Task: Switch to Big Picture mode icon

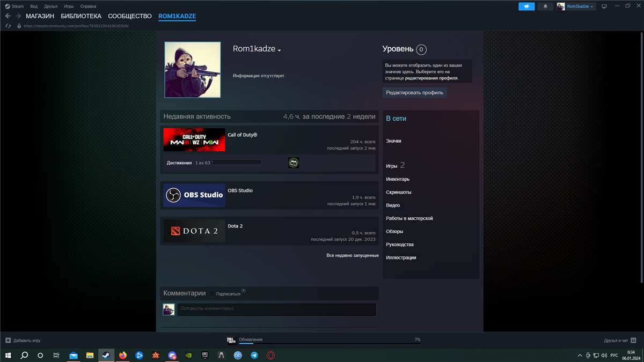Action: (604, 6)
